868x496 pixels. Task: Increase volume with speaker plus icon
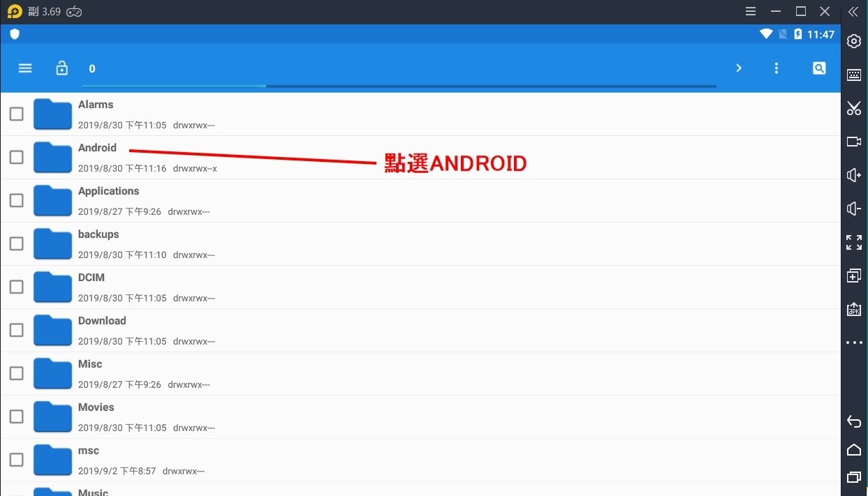[854, 175]
